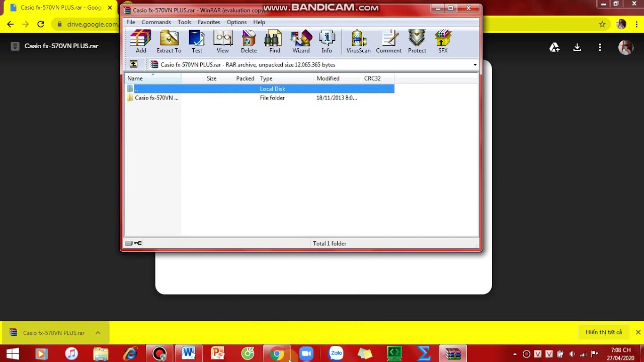The width and height of the screenshot is (644, 362).
Task: Click the Test archive toolbar icon
Action: [x=197, y=42]
